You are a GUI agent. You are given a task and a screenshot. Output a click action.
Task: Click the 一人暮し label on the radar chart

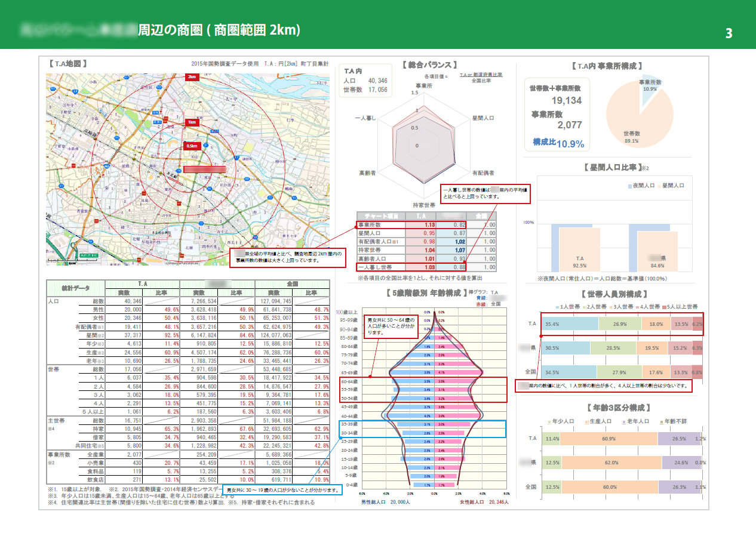tap(365, 118)
